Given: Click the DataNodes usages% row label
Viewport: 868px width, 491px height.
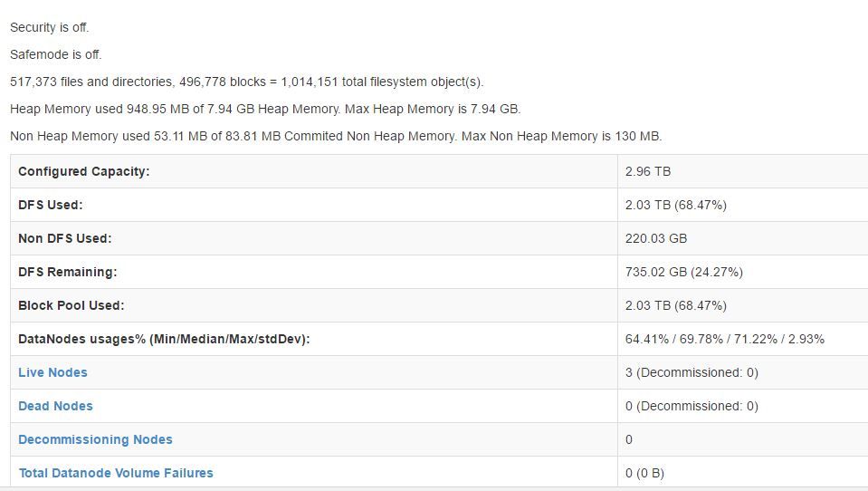Looking at the screenshot, I should point(164,339).
